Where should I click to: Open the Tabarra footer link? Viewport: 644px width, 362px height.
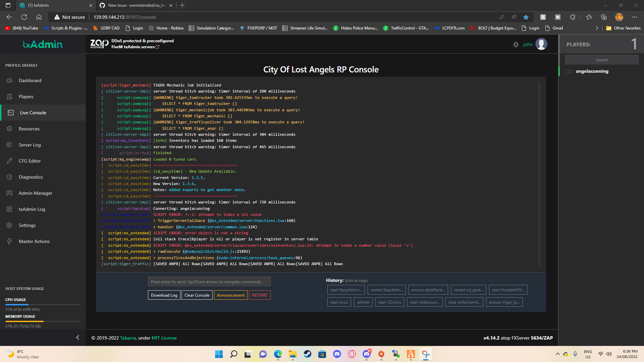pyautogui.click(x=128, y=338)
